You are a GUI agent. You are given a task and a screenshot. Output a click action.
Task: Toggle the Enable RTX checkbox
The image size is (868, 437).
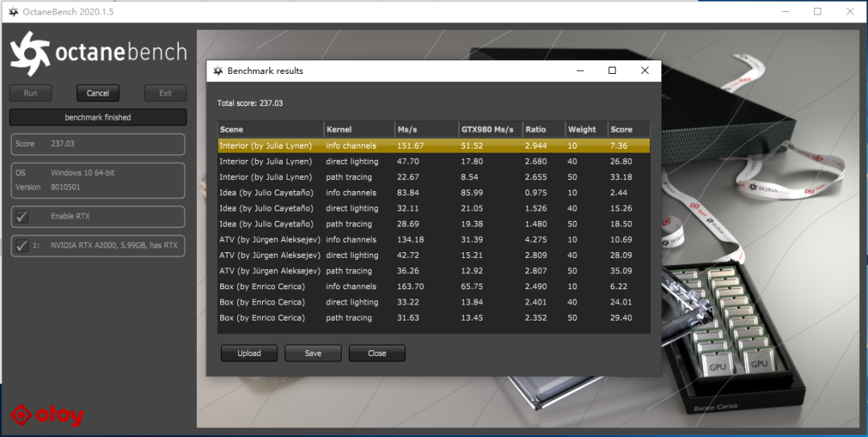(23, 216)
